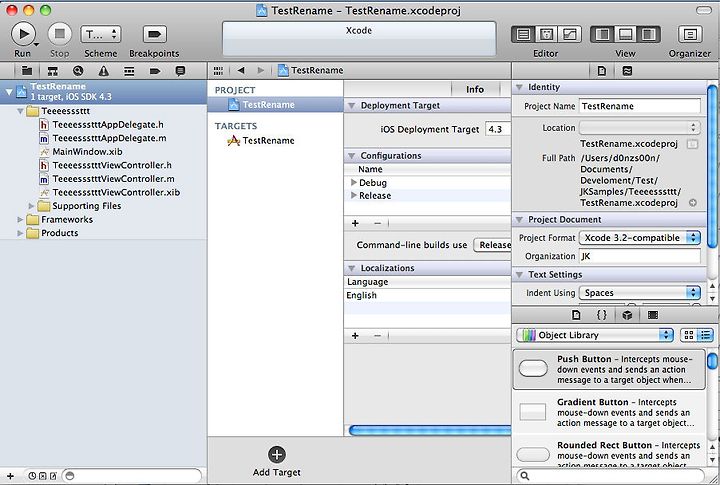Edit the Organization field

tap(640, 256)
